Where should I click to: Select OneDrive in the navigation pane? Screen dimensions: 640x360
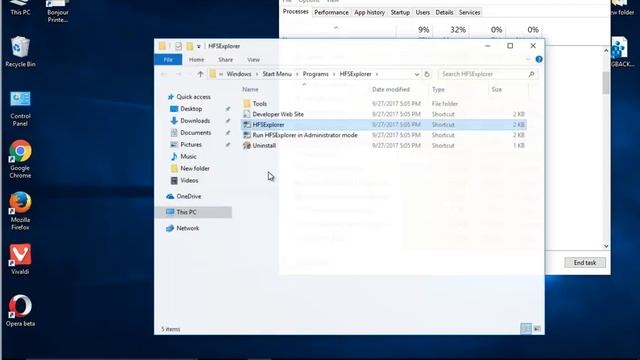pos(189,196)
